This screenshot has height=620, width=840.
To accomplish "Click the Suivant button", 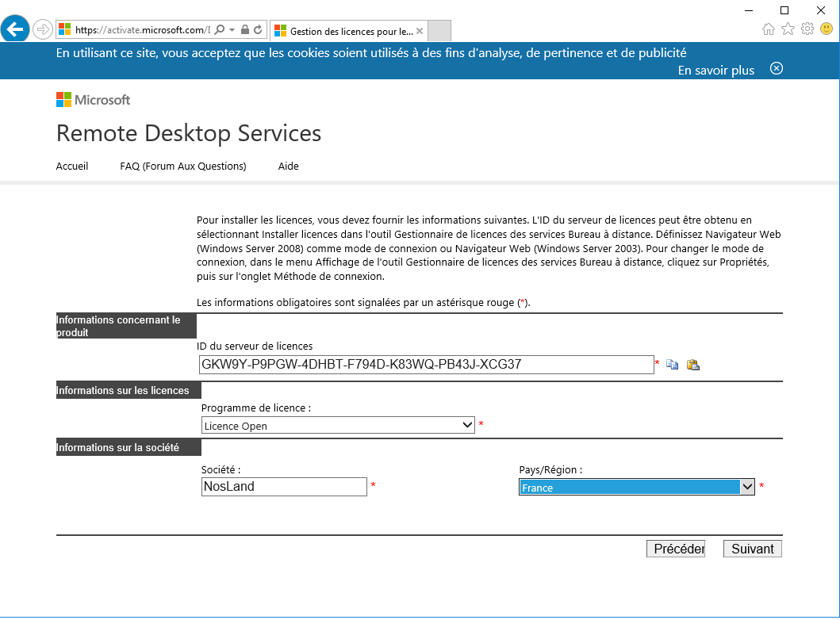I will (x=752, y=549).
